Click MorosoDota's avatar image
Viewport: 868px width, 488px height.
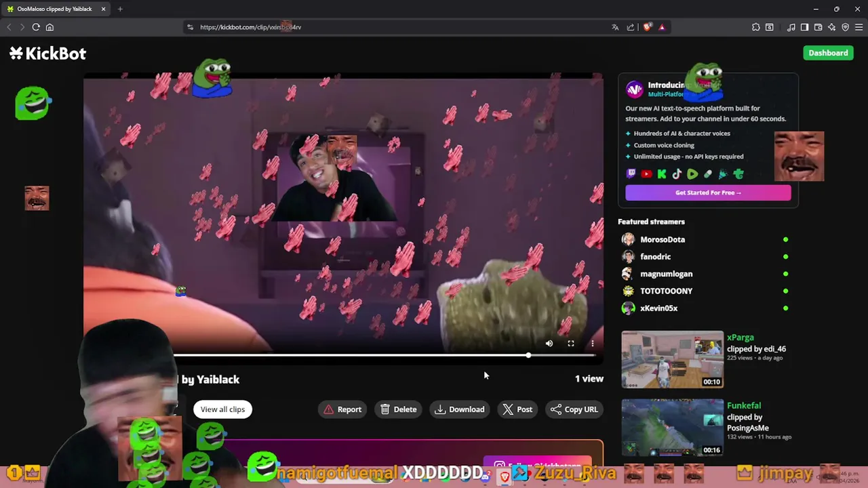tap(629, 239)
